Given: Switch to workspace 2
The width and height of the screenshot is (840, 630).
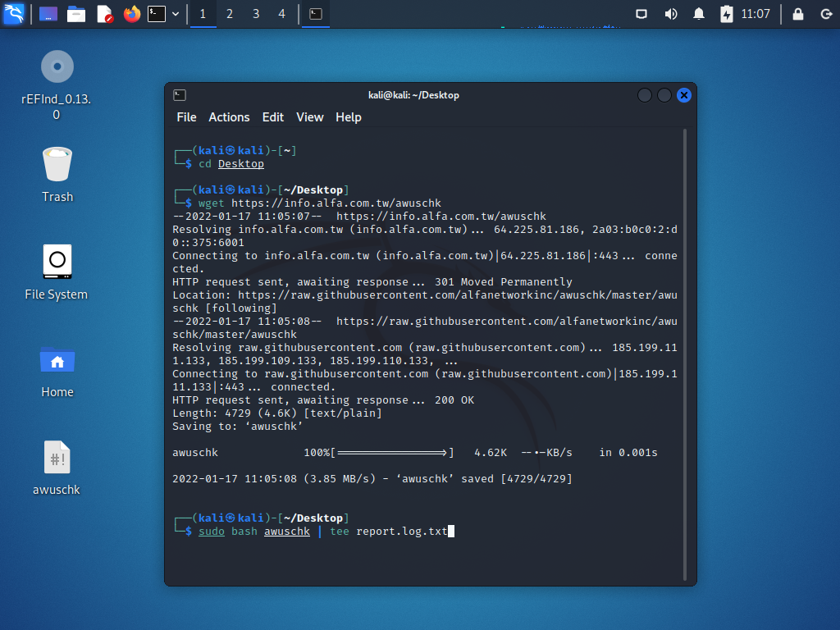Looking at the screenshot, I should tap(230, 14).
